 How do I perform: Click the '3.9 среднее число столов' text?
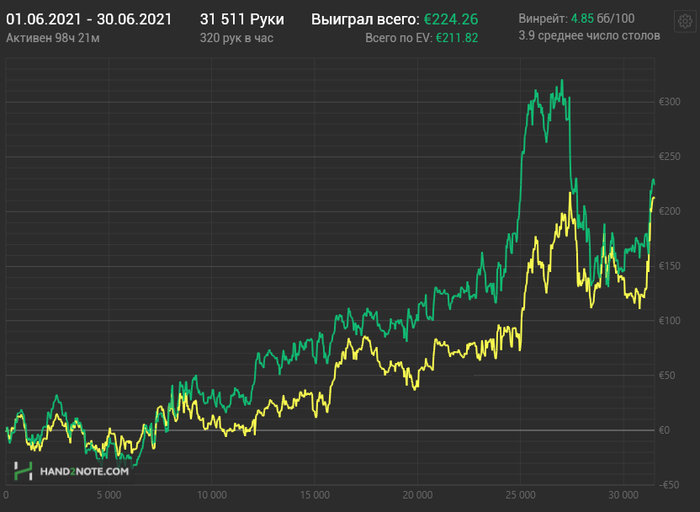pos(589,36)
